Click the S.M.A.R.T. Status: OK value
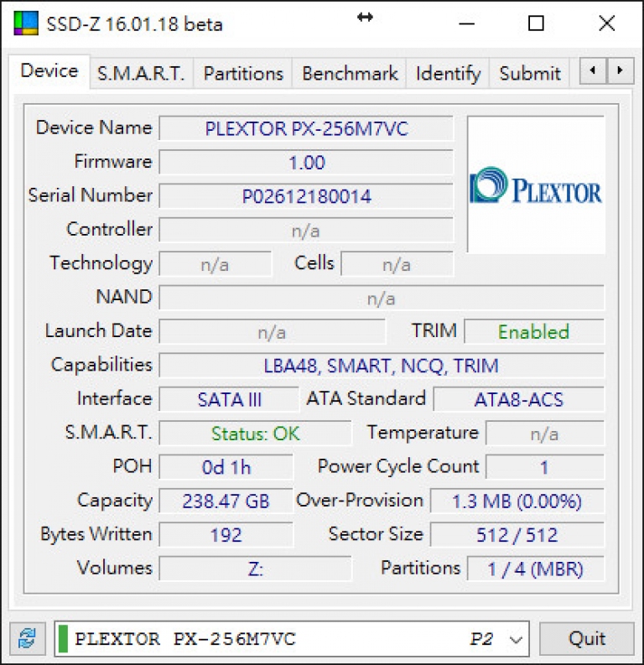 point(255,434)
